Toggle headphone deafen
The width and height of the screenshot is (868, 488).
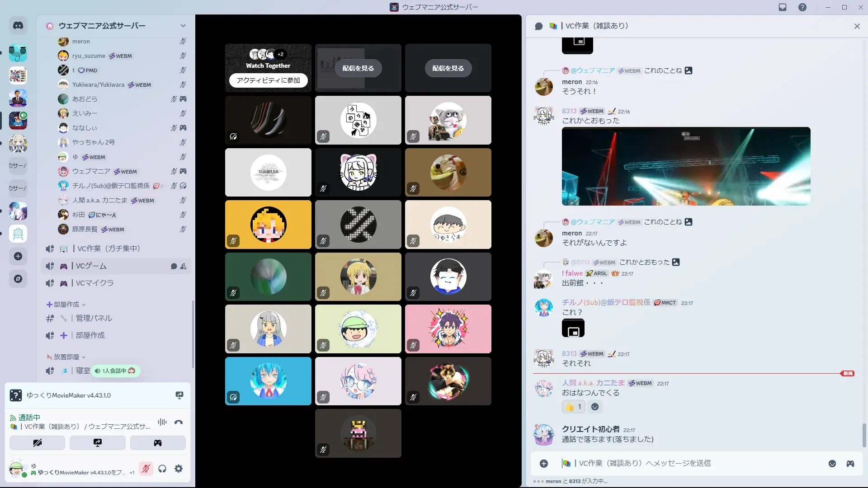point(162,469)
